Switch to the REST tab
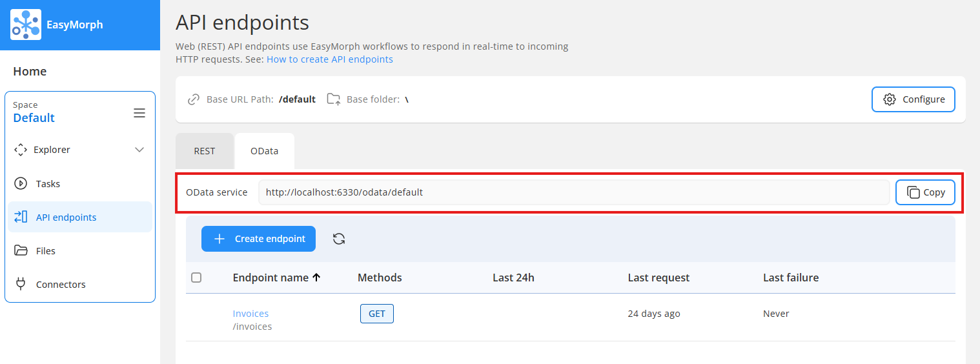The image size is (980, 364). [x=205, y=151]
